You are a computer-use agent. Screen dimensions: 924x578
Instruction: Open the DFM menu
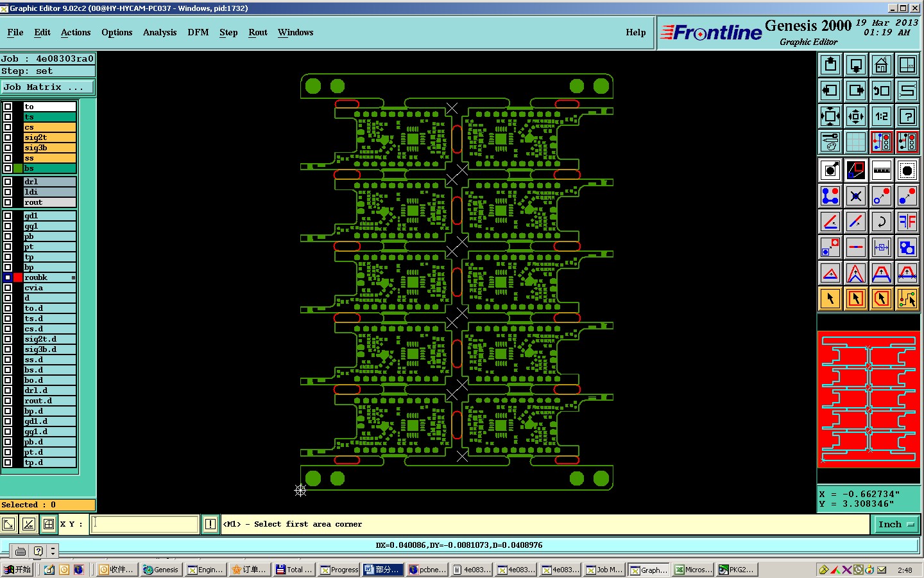(x=198, y=32)
